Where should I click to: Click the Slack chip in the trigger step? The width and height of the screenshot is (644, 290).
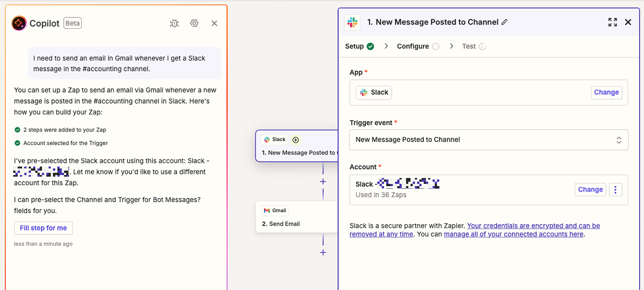pos(275,140)
